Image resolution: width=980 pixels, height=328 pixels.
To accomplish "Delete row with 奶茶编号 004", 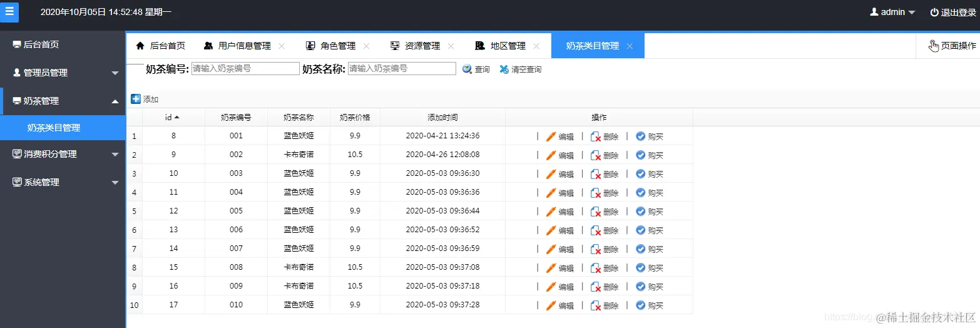I will (605, 193).
